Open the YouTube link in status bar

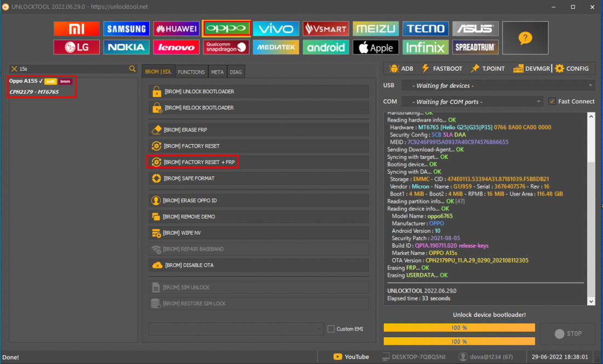[351, 357]
